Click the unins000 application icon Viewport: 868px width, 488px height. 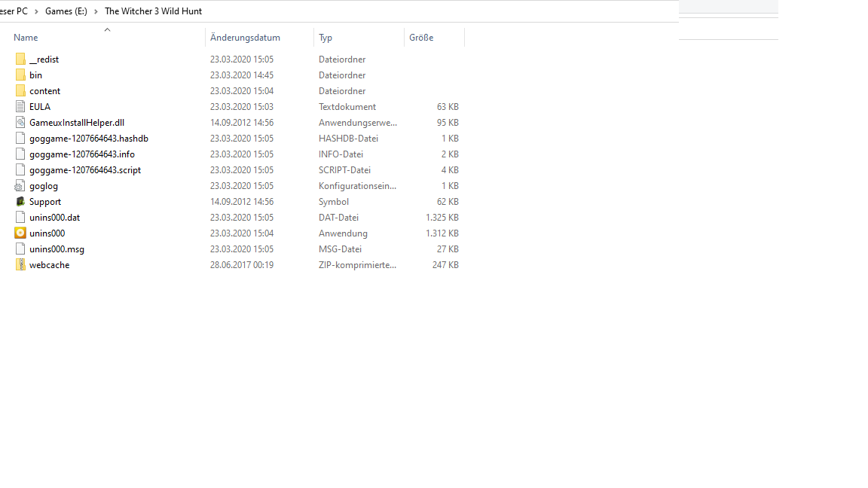pyautogui.click(x=20, y=233)
